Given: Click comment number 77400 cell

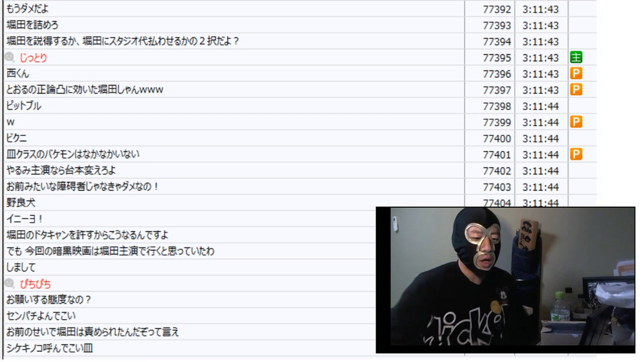Looking at the screenshot, I should (x=490, y=138).
